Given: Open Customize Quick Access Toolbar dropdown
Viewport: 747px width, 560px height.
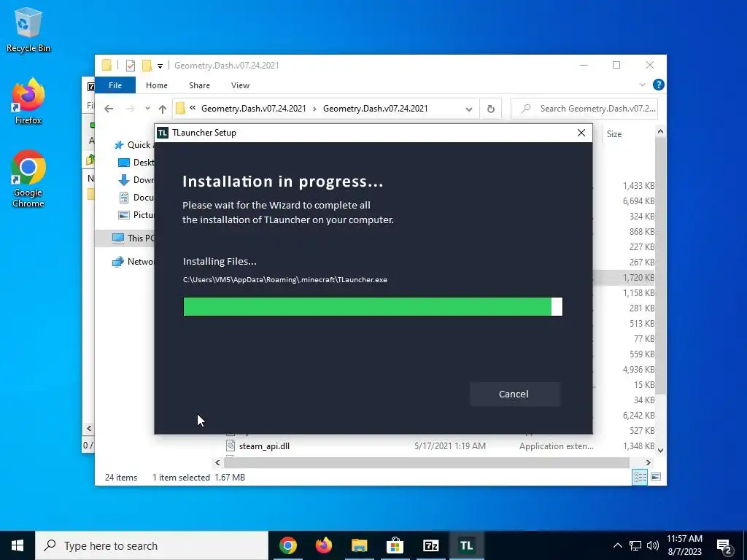Looking at the screenshot, I should point(160,66).
